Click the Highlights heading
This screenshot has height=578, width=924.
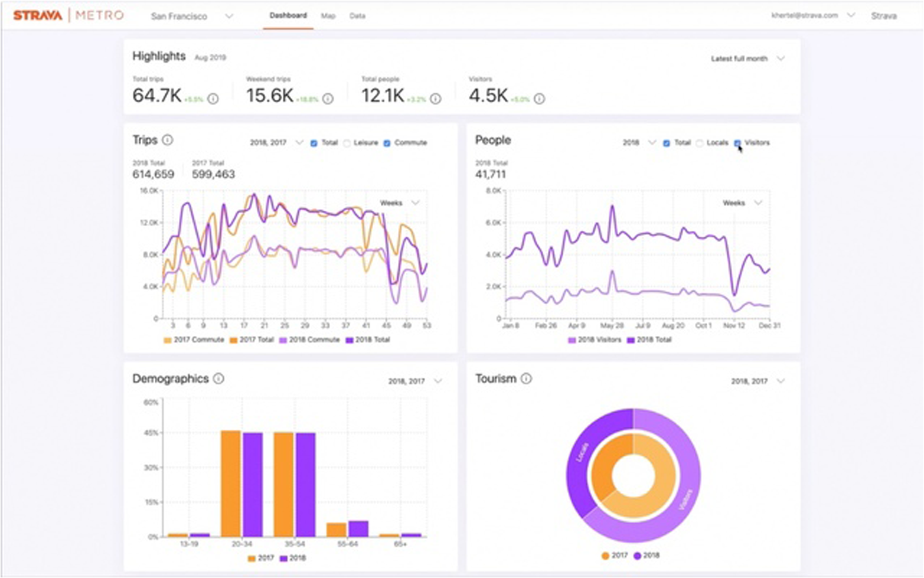point(159,56)
